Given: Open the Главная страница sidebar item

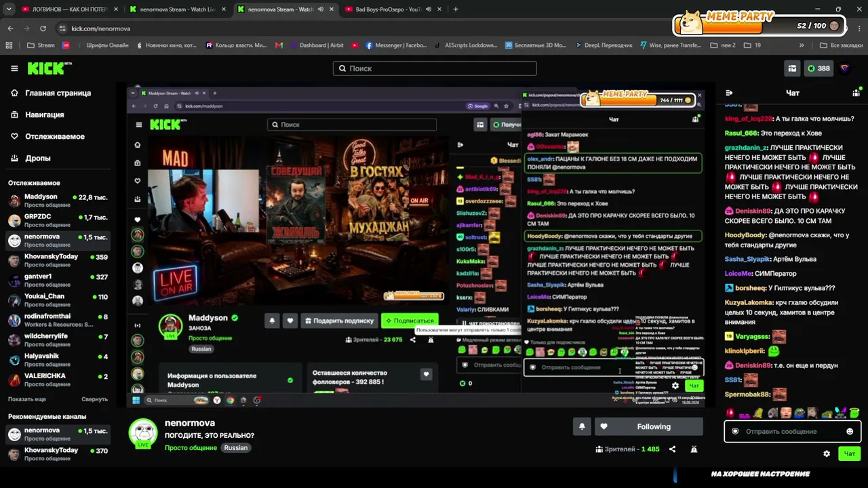Looking at the screenshot, I should pyautogui.click(x=58, y=93).
